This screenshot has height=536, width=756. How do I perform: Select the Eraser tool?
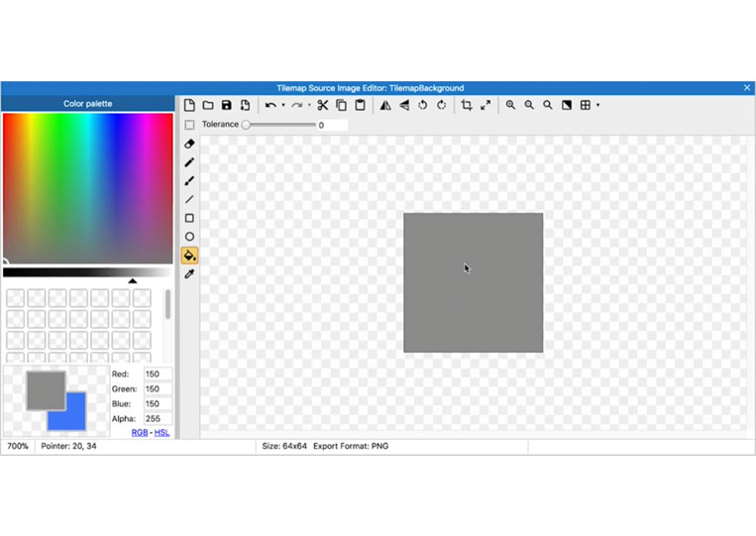point(189,144)
